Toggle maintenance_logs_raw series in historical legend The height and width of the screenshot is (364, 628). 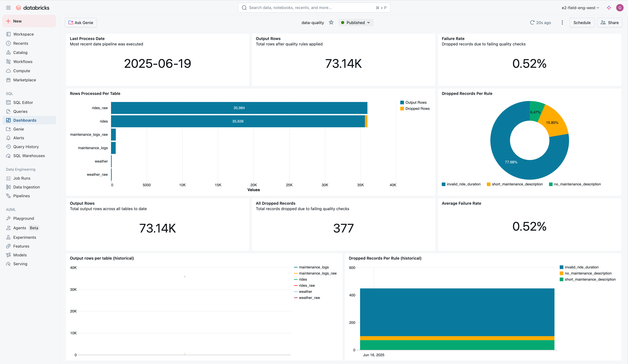click(315, 273)
